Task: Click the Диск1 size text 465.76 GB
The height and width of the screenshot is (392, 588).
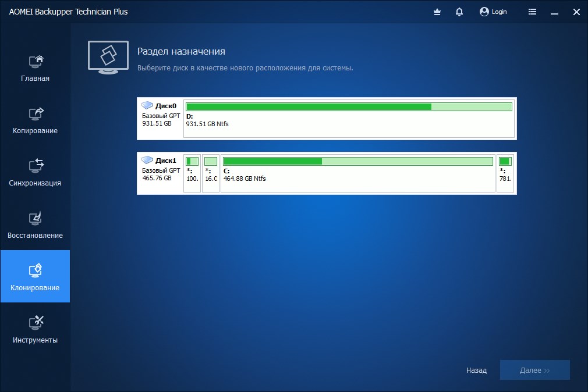Action: (x=157, y=178)
